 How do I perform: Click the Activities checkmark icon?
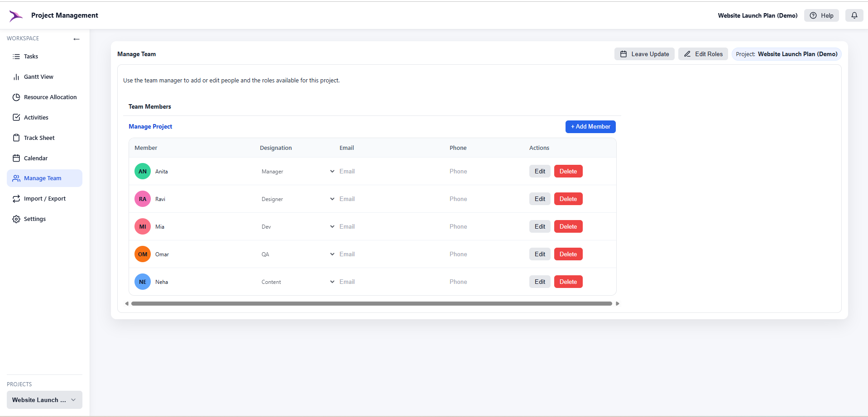click(x=16, y=117)
